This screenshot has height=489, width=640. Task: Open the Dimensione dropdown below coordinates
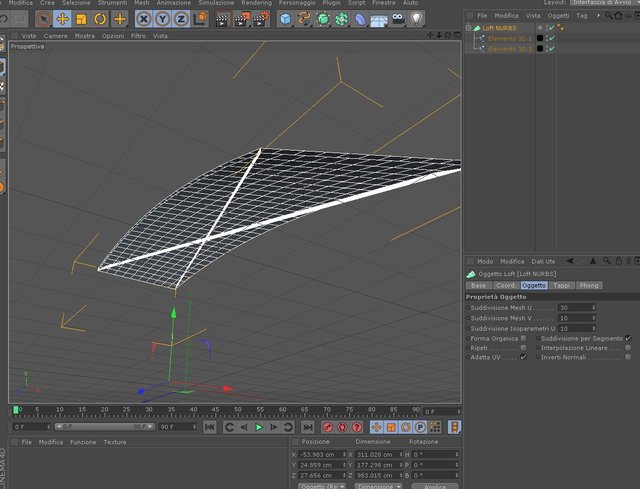point(378,486)
